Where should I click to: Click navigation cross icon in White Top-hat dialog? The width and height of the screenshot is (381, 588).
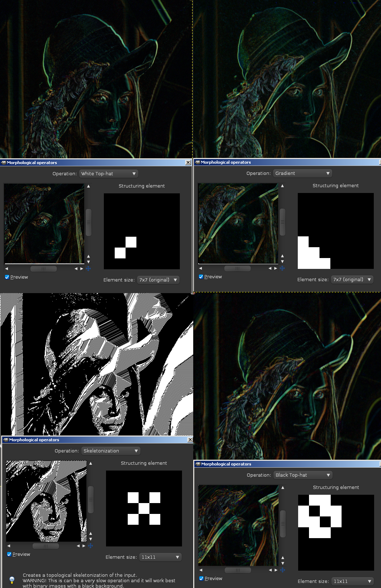pos(88,269)
